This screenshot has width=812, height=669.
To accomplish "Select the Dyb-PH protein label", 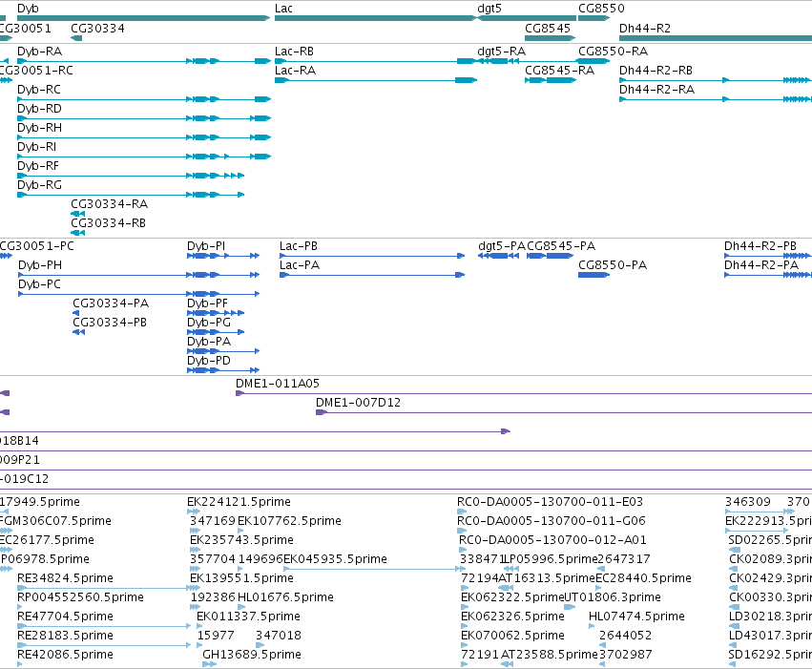I will click(x=40, y=265).
